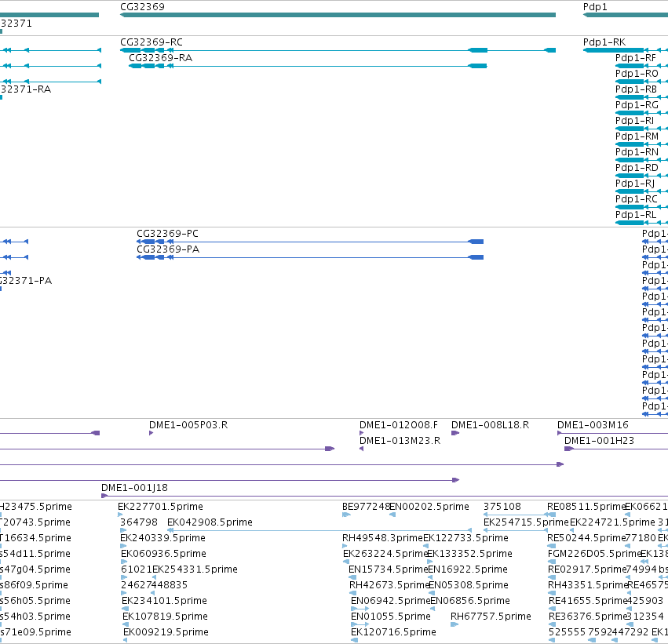Screen dimensions: 668x644
Task: Click EST EK227701.5prime
Action: [160, 507]
